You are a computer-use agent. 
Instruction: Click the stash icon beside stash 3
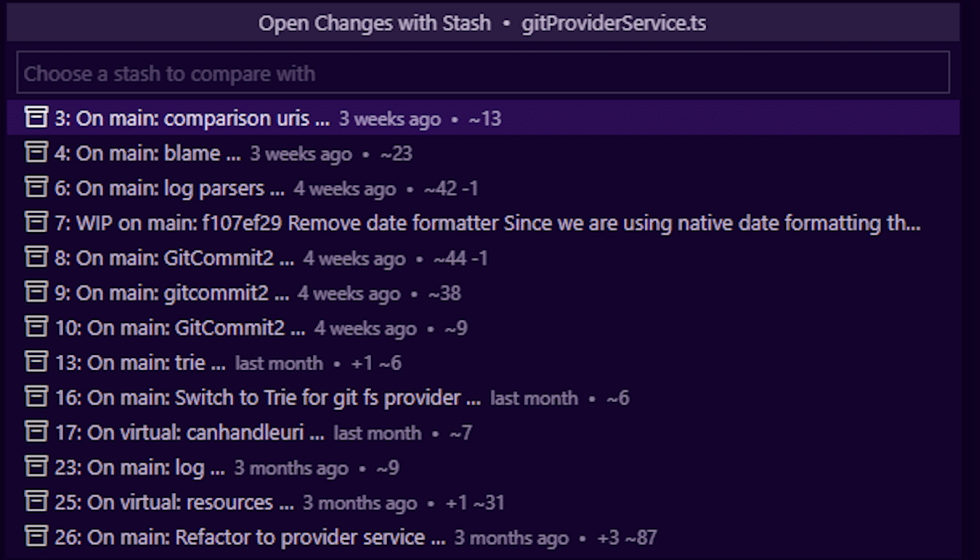36,118
